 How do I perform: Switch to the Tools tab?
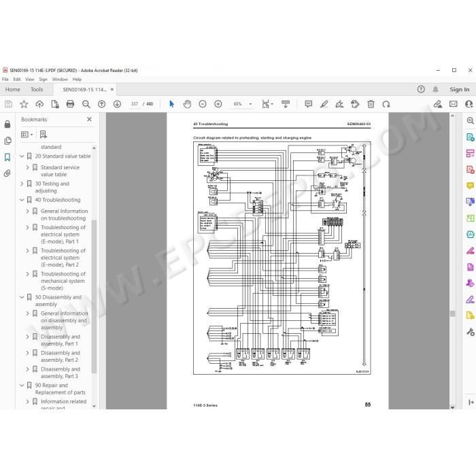click(x=37, y=90)
